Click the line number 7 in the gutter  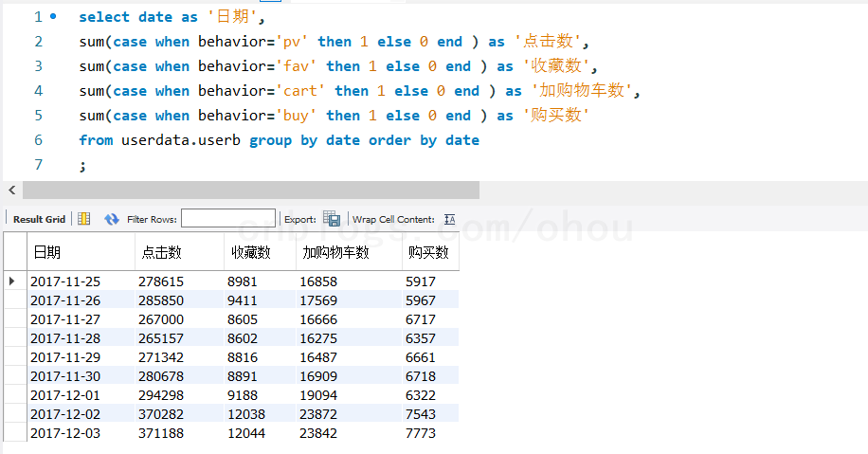38,164
